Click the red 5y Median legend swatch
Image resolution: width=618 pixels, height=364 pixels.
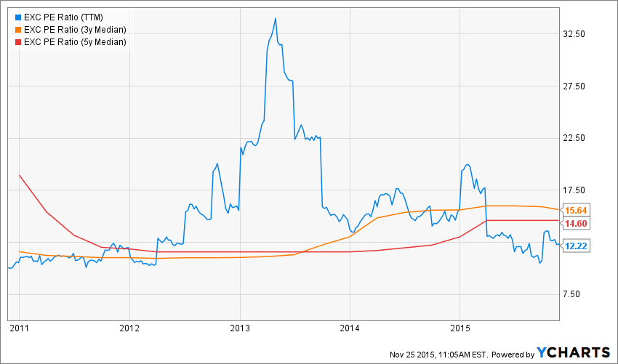coord(18,42)
